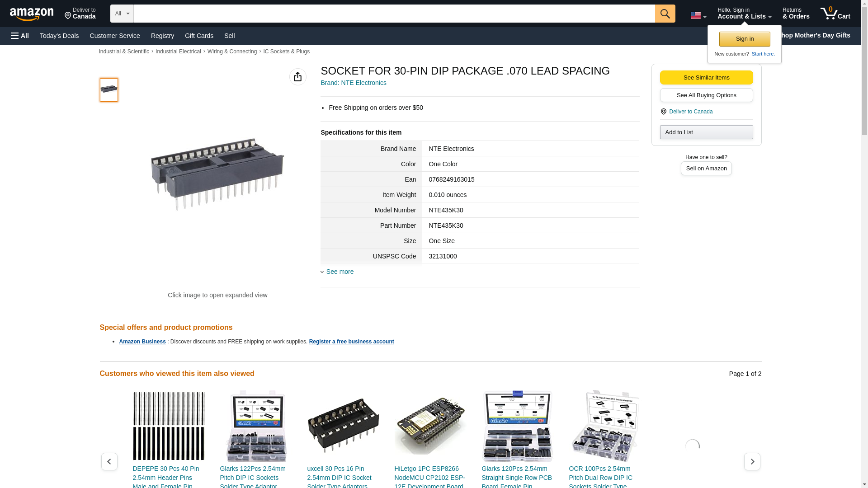Screen dimensions: 868x488
Task: Open the All hamburger menu
Action: click(20, 36)
